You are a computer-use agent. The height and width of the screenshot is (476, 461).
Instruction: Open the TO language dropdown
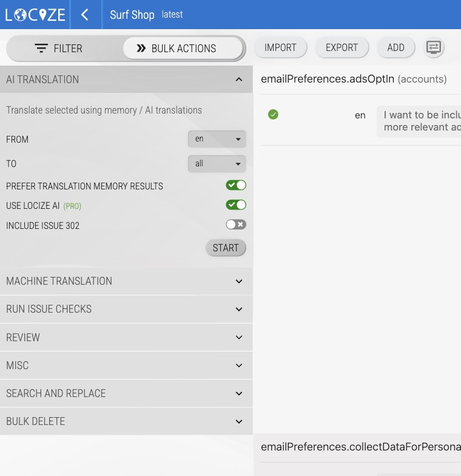(x=217, y=164)
